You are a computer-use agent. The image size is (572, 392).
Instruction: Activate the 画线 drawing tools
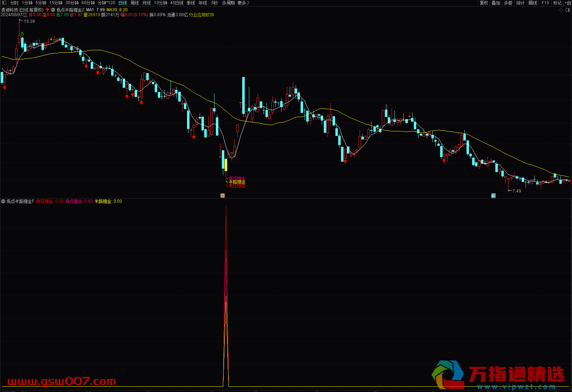pyautogui.click(x=533, y=3)
